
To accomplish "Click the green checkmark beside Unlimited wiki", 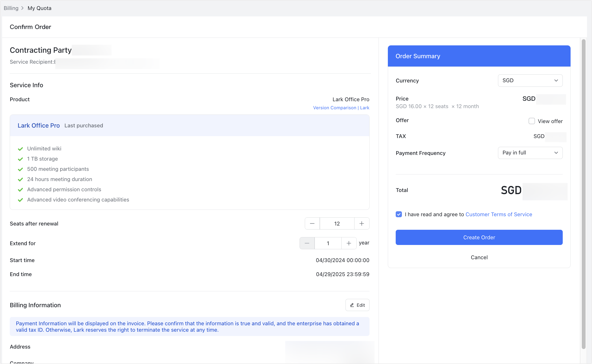I will coord(20,149).
